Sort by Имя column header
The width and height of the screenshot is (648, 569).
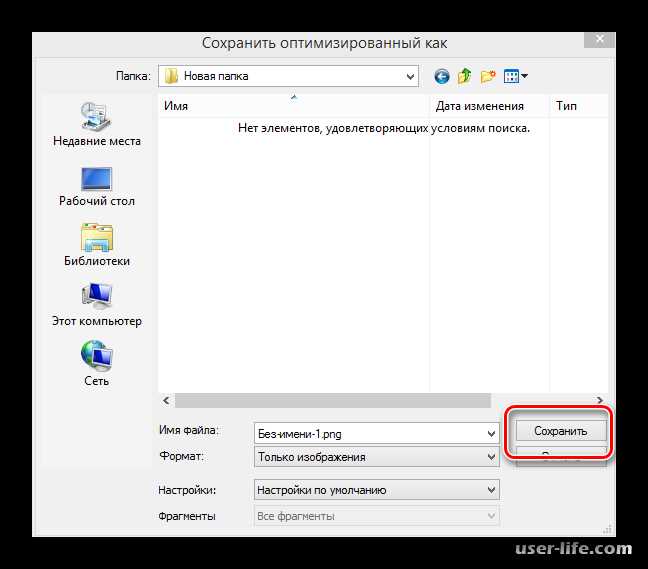pos(293,106)
